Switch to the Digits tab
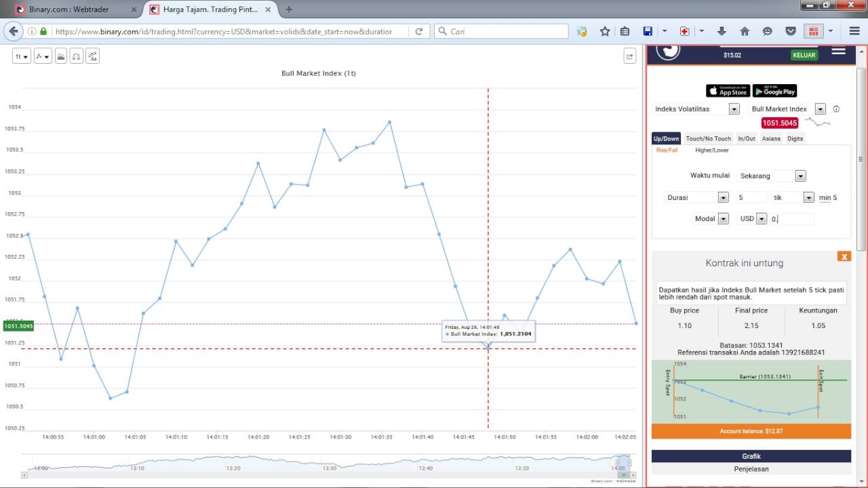Viewport: 868px width, 488px height. coord(795,138)
